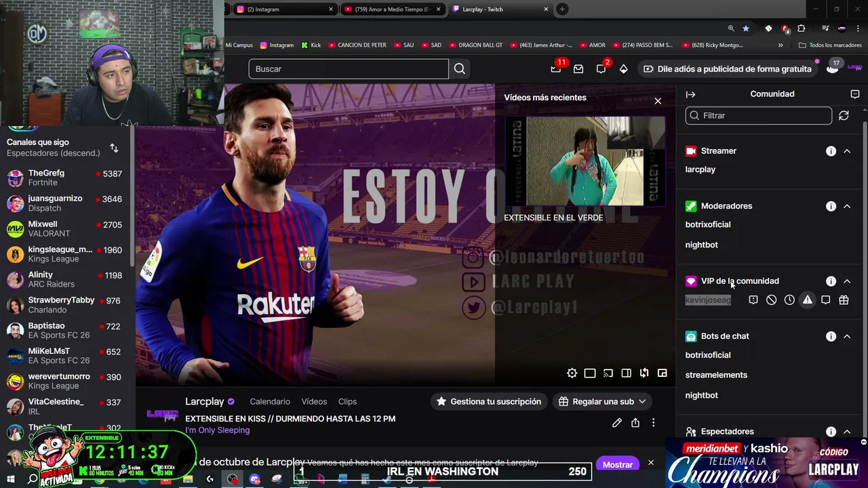This screenshot has width=868, height=488.
Task: Open the I'm Only Sleeping category link
Action: (x=217, y=430)
